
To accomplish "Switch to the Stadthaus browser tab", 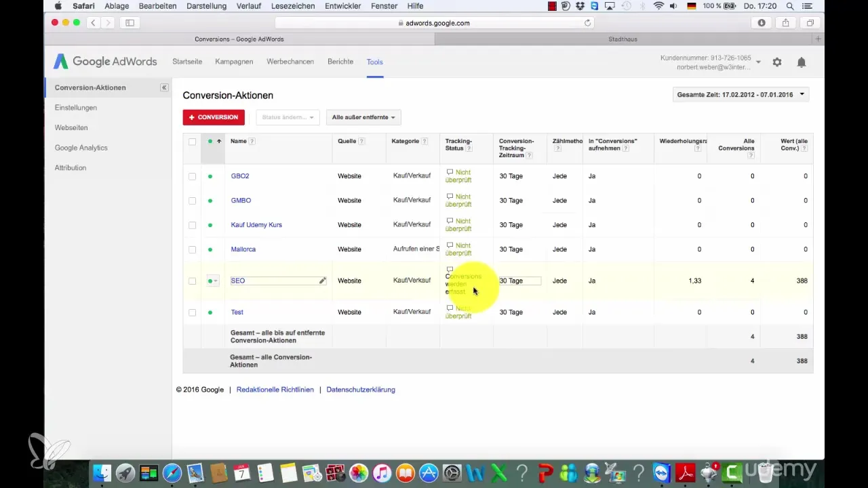I will (623, 39).
